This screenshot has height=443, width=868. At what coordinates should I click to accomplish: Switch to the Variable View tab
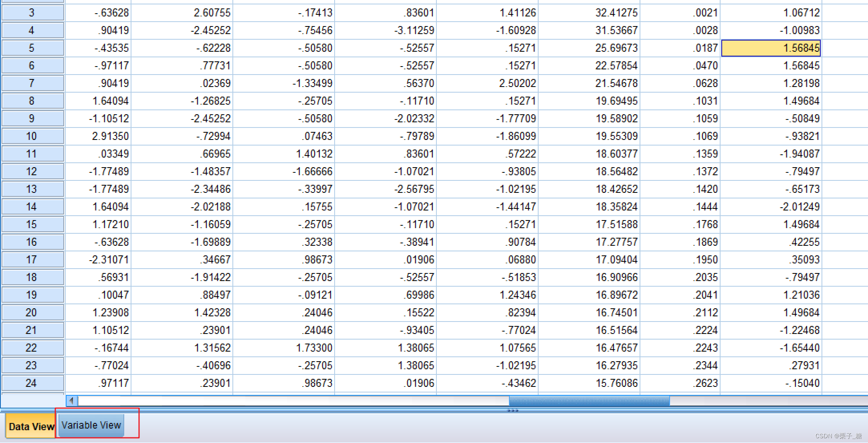pyautogui.click(x=91, y=425)
